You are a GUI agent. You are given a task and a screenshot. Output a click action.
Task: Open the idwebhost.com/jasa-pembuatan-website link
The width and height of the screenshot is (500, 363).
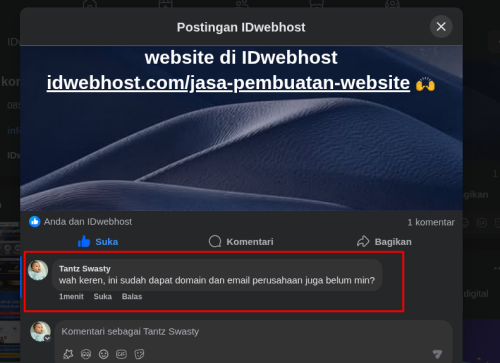pos(228,83)
